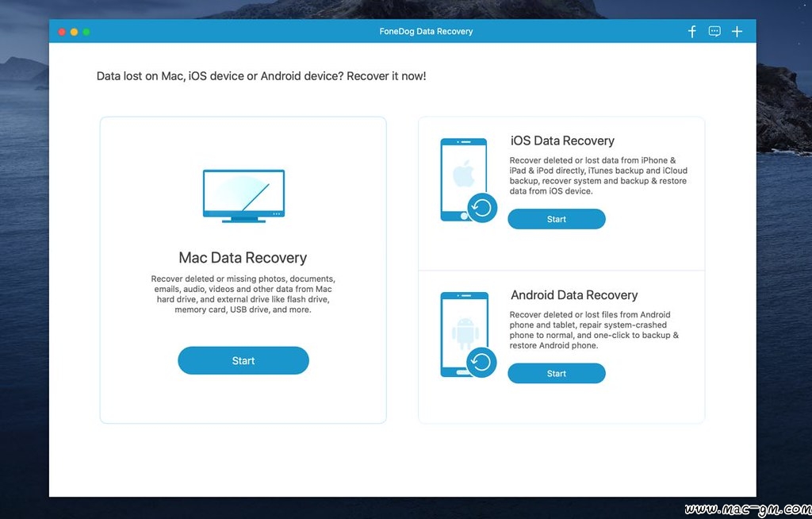The image size is (812, 519).
Task: Minimize the window with yellow button
Action: click(74, 32)
